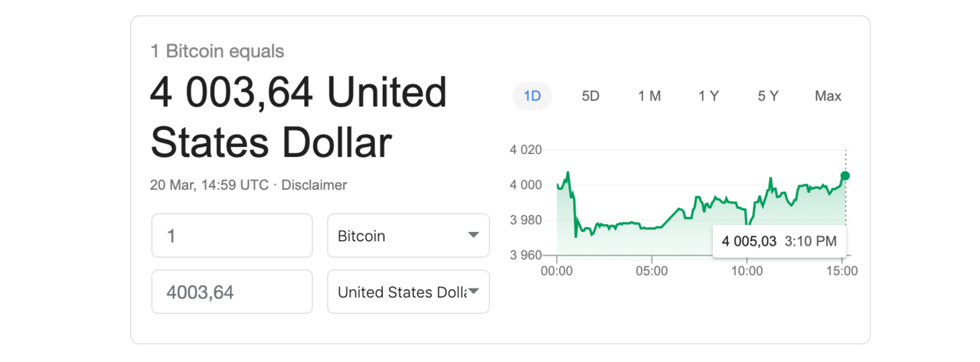Click the green data point on chart
This screenshot has height=362, width=980.
845,176
